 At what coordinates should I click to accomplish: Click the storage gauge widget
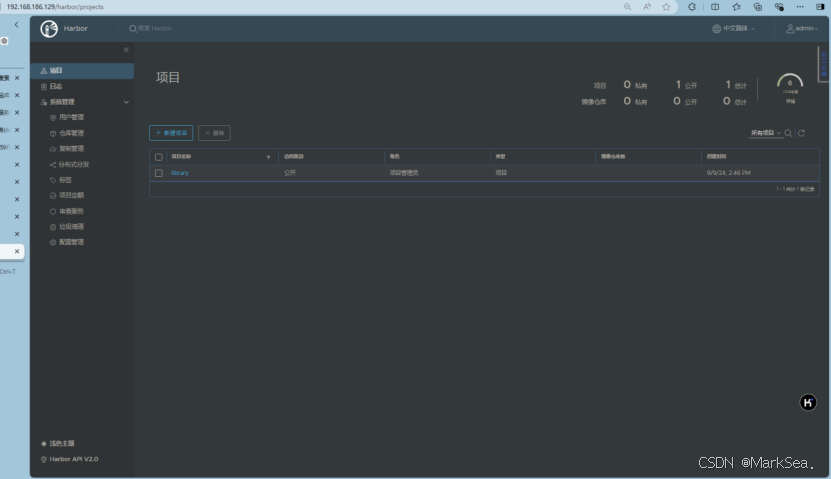pos(790,87)
